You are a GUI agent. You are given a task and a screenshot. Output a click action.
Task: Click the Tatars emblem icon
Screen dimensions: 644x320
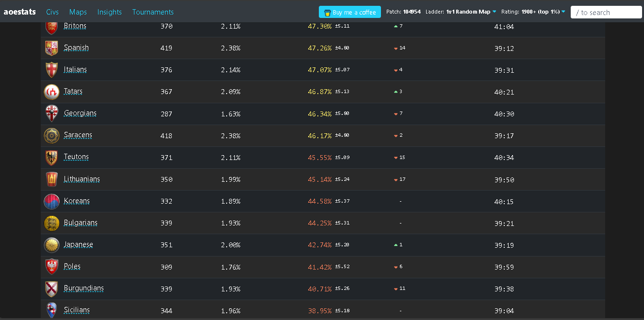[x=51, y=92]
